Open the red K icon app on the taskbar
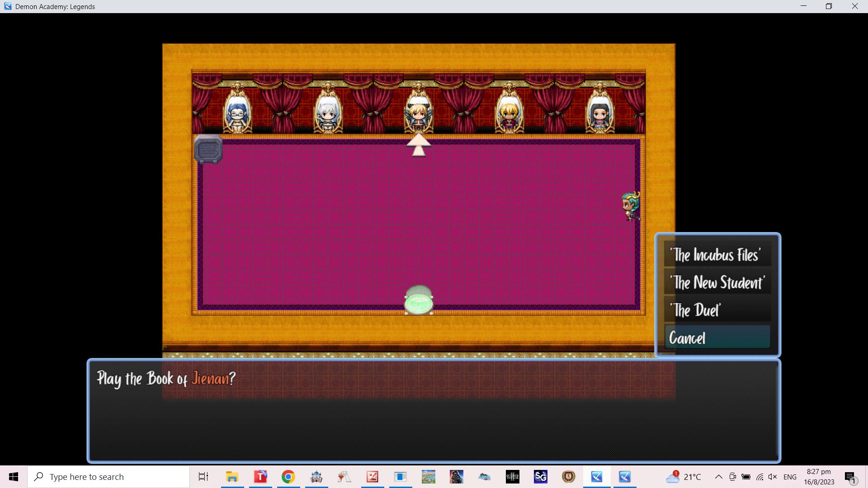 pyautogui.click(x=373, y=477)
